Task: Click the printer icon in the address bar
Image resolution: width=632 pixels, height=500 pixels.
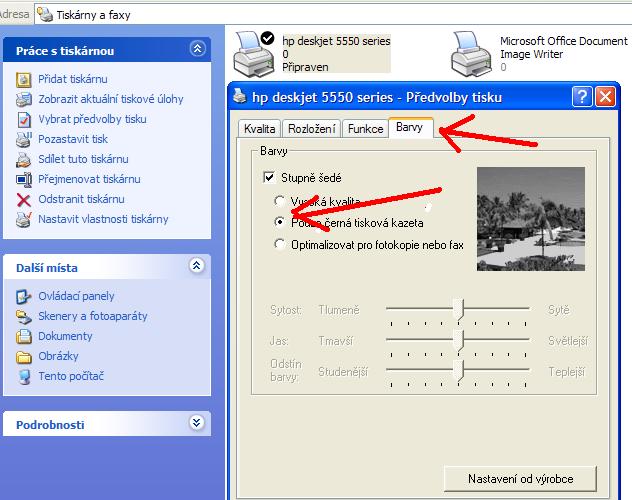Action: pos(44,15)
